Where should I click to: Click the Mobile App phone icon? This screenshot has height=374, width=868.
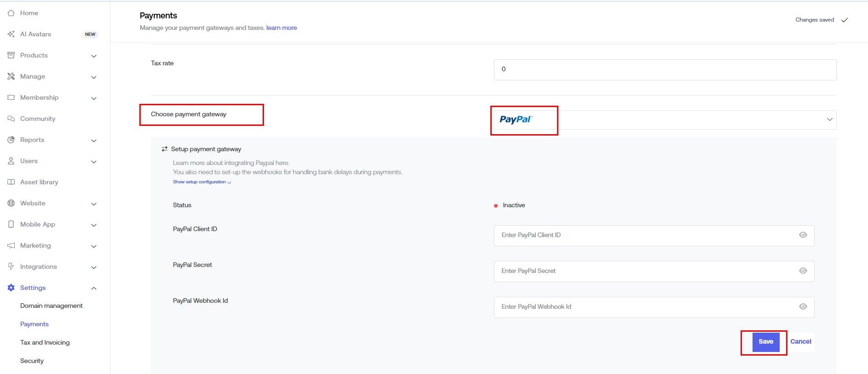[x=11, y=224]
